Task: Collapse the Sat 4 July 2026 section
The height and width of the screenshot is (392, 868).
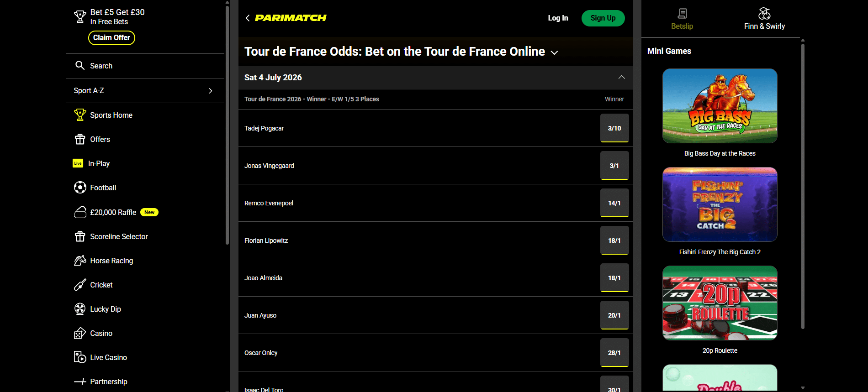Action: [x=621, y=77]
